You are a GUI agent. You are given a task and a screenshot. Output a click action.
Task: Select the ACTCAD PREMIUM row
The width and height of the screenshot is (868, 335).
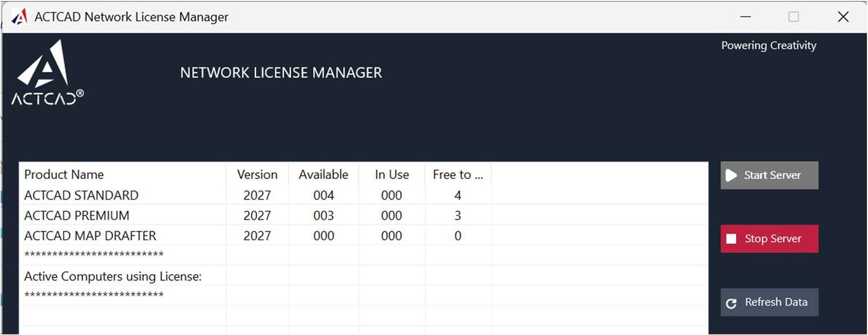[x=363, y=215]
